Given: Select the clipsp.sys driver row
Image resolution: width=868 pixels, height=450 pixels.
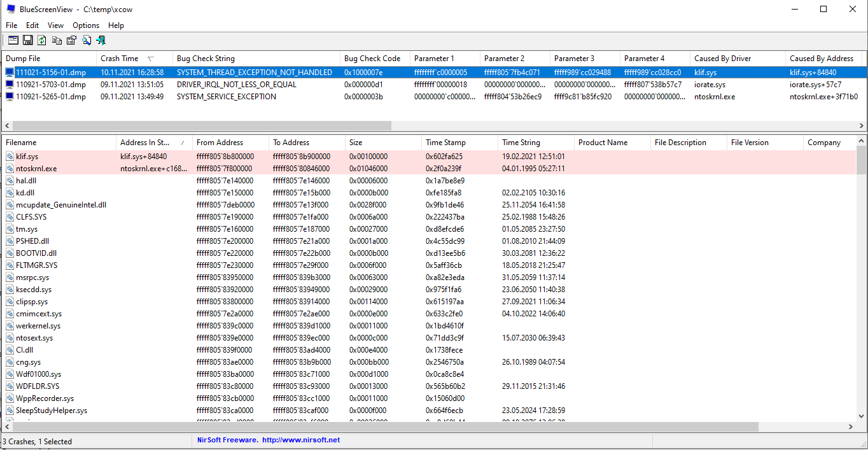Looking at the screenshot, I should pos(429,301).
